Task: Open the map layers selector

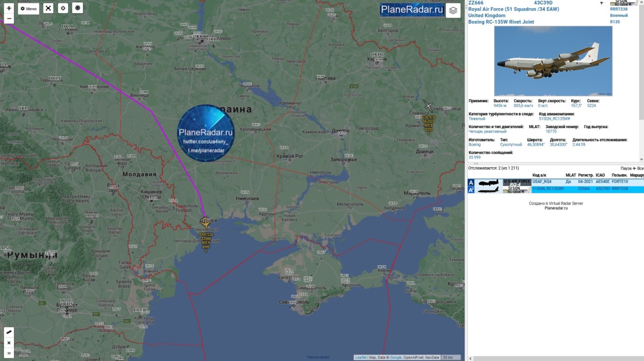Action: click(453, 11)
